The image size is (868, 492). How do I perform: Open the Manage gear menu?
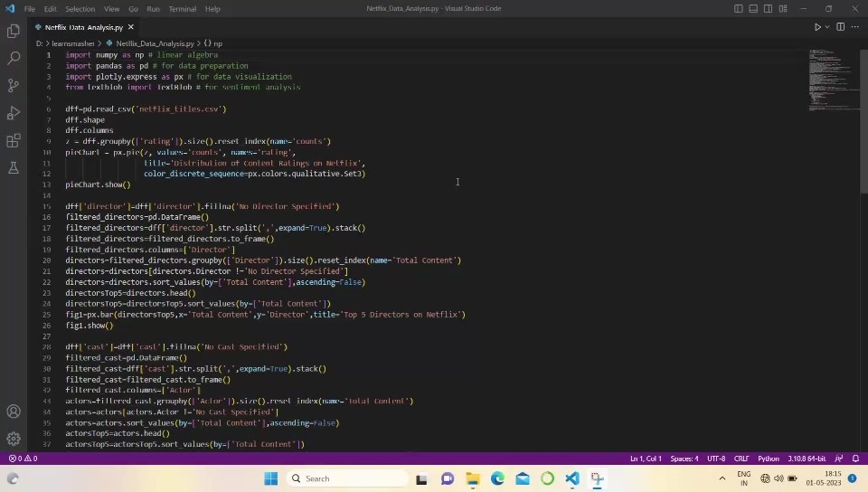(14, 439)
